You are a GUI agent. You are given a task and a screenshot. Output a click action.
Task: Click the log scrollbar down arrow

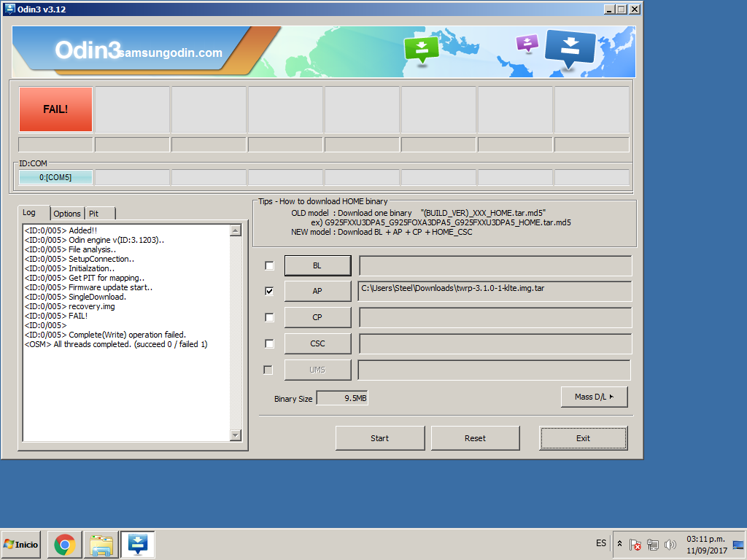click(x=236, y=435)
